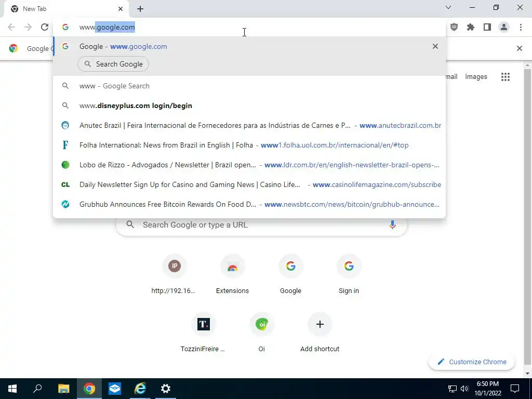Select the Google - www.google.com suggestion
The image size is (532, 399).
pos(249,46)
